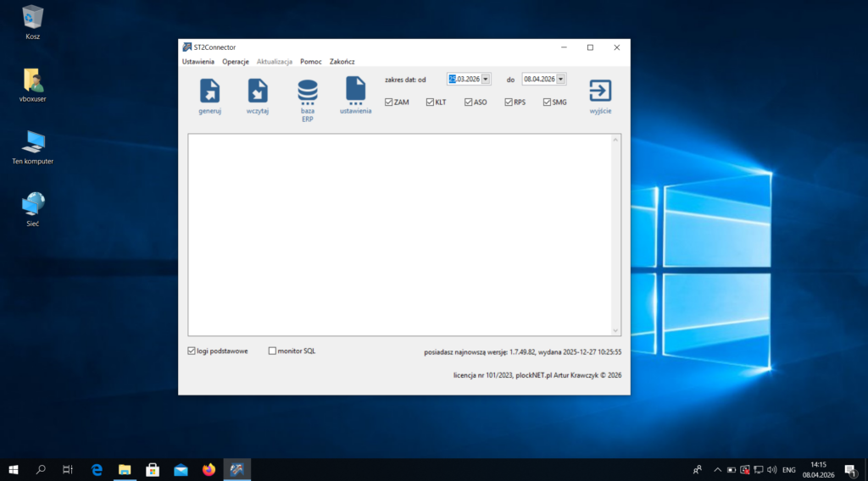Click the wczytaj import icon

pyautogui.click(x=258, y=91)
